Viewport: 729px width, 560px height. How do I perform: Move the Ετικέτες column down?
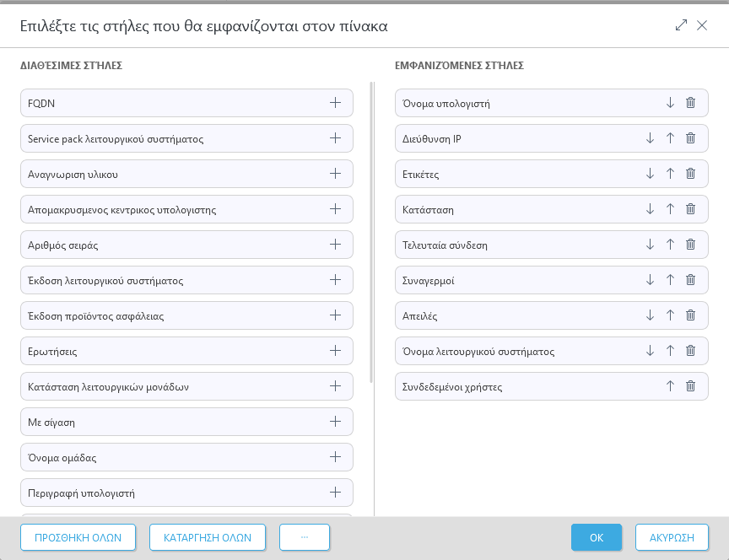click(x=650, y=174)
